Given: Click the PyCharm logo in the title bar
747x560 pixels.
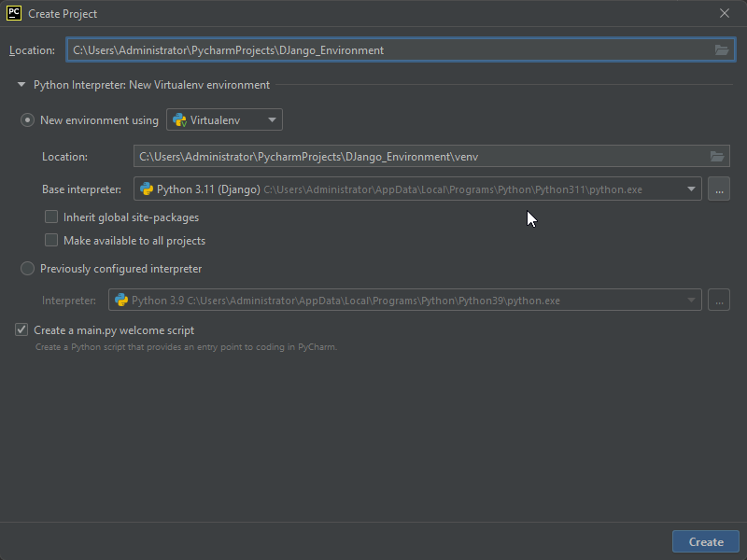Looking at the screenshot, I should tap(14, 13).
